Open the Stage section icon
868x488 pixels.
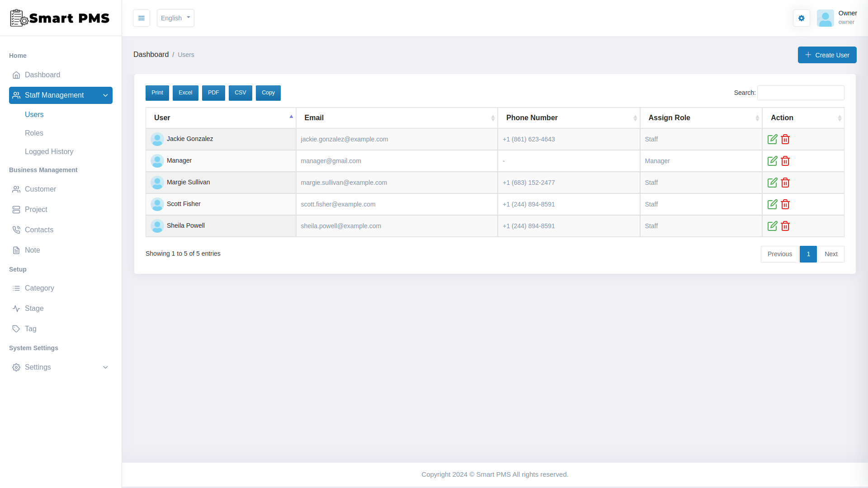coord(16,308)
